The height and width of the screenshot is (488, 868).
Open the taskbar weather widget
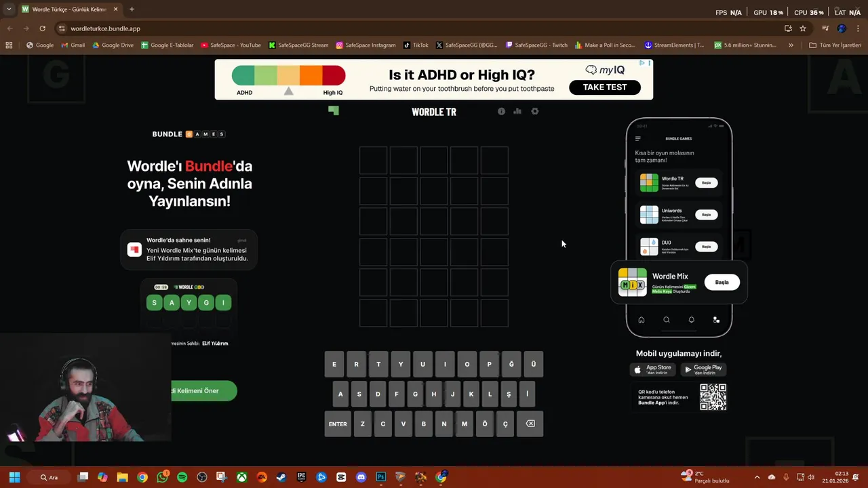(705, 477)
